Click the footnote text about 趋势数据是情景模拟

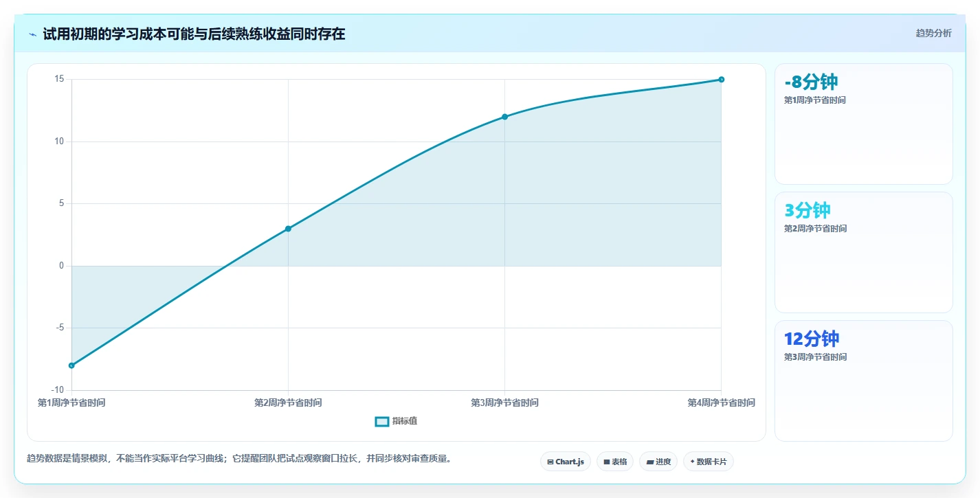pyautogui.click(x=239, y=458)
